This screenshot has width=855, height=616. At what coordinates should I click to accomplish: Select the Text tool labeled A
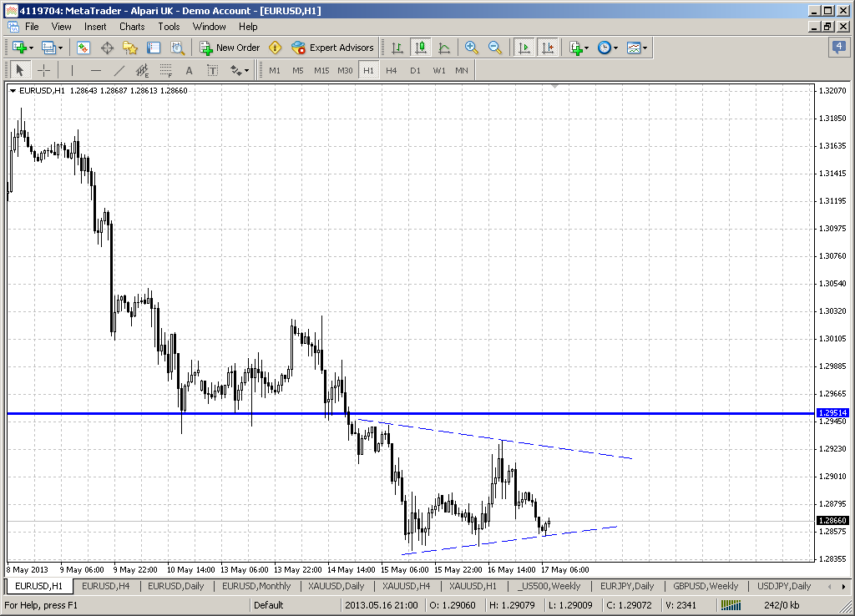coord(190,70)
